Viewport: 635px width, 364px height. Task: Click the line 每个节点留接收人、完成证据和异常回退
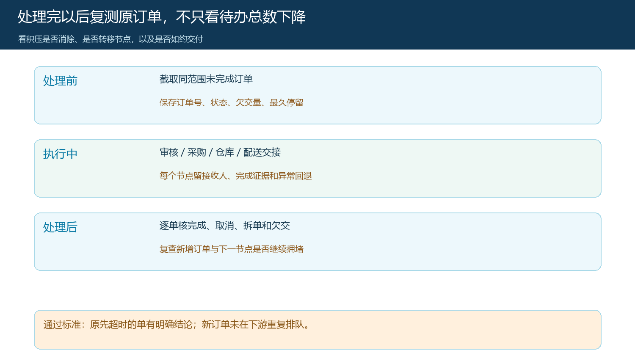[x=235, y=176]
